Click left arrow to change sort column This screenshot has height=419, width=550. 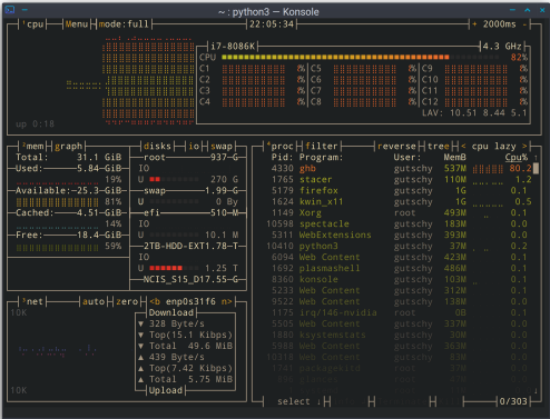[463, 146]
